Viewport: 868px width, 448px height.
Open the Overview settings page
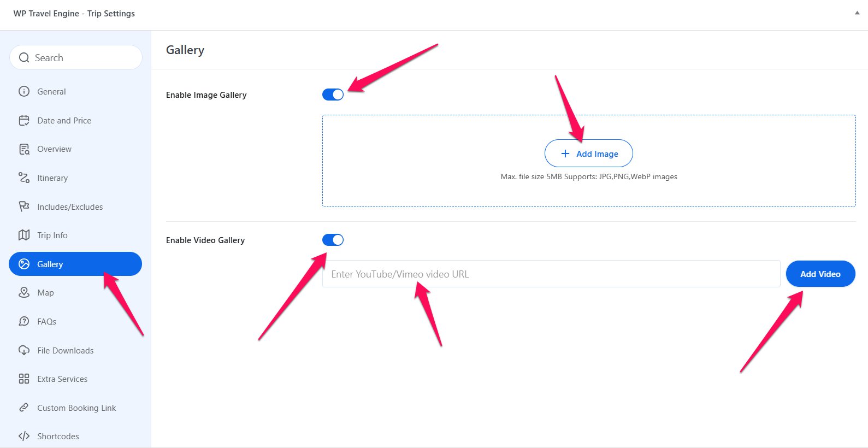54,149
